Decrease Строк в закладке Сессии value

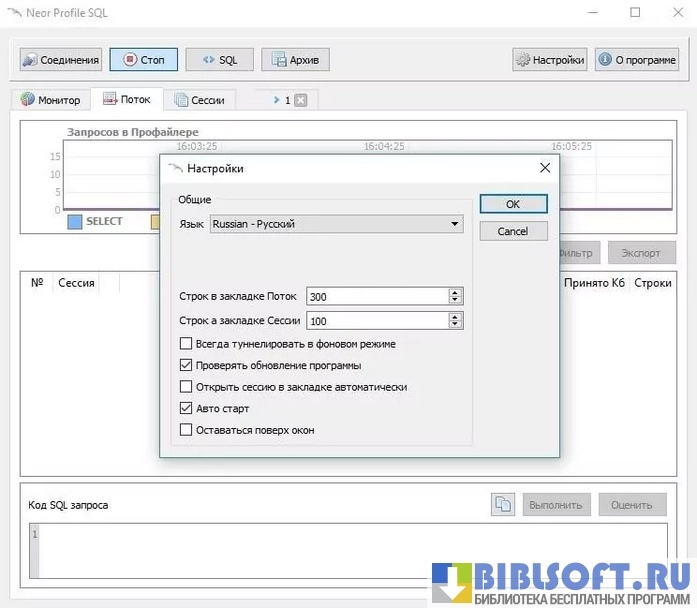(x=456, y=325)
